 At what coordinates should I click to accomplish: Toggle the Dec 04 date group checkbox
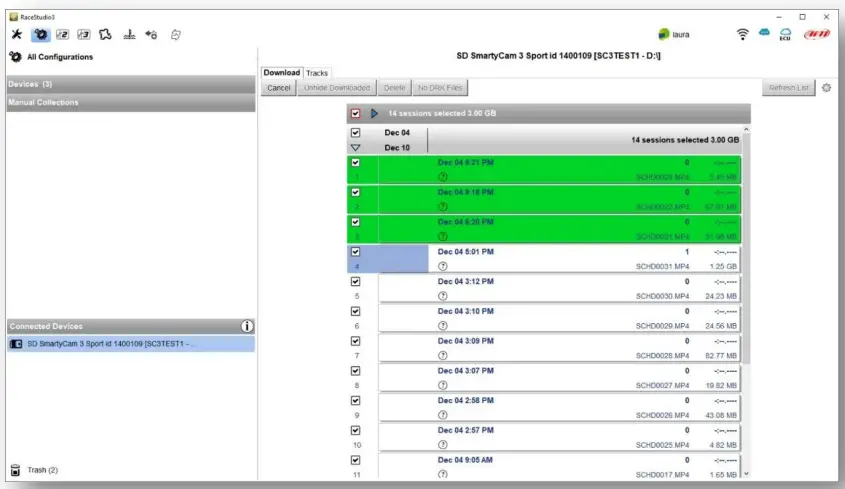pyautogui.click(x=355, y=133)
